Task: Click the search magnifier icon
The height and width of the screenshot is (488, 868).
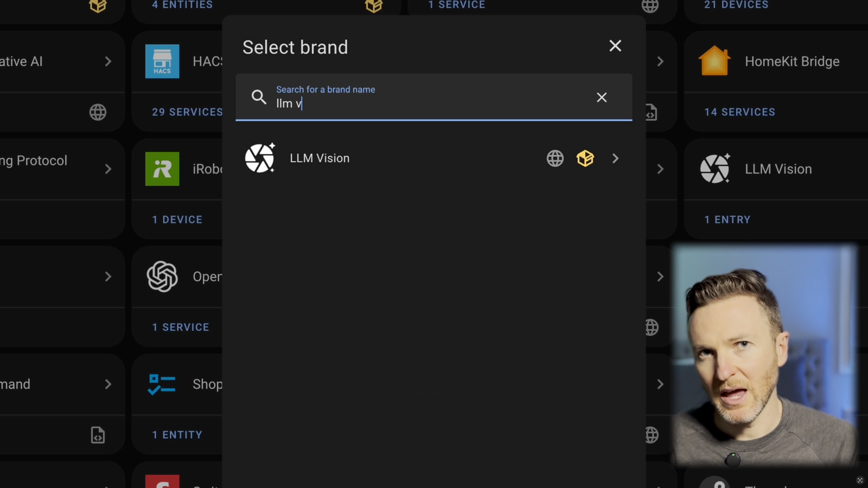Action: click(x=259, y=97)
